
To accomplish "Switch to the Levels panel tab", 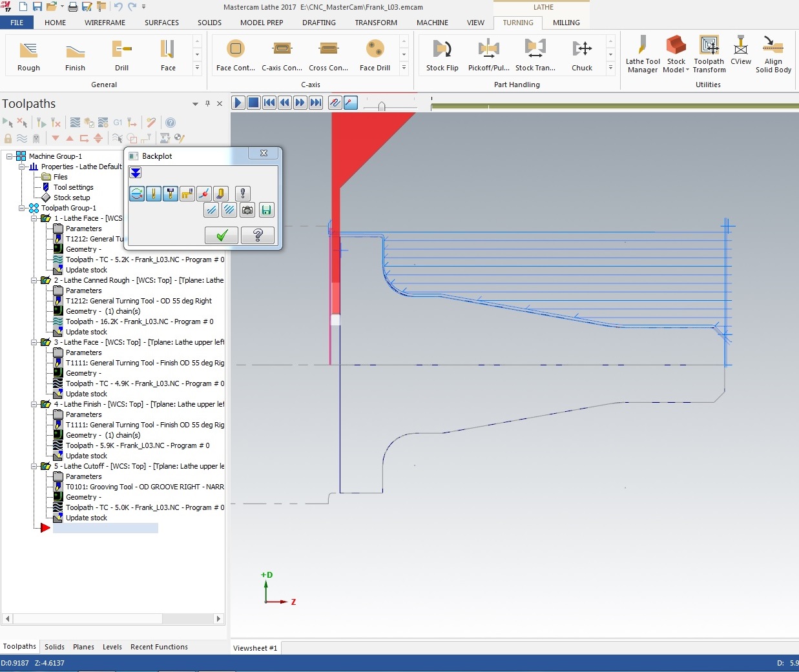I will [112, 647].
